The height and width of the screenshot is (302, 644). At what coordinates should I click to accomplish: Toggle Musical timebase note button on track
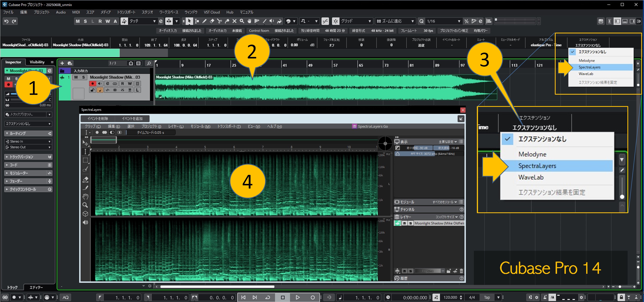pos(100,90)
